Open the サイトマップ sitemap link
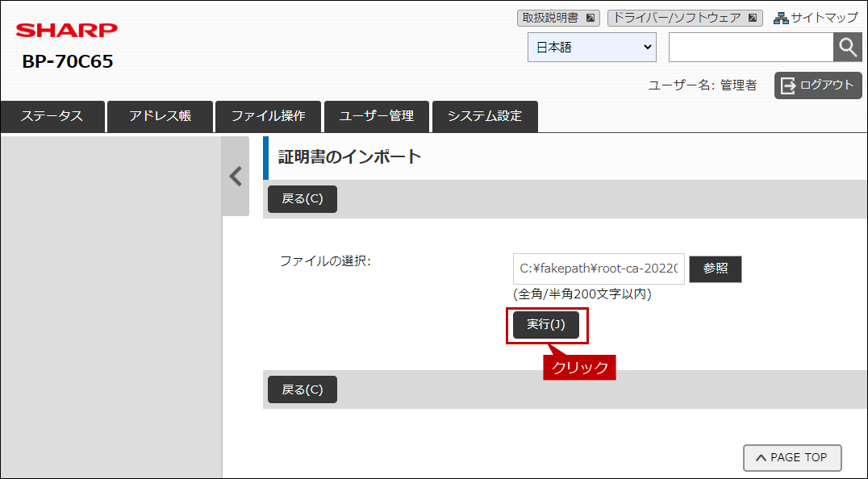Viewport: 868px width, 479px height. (816, 18)
